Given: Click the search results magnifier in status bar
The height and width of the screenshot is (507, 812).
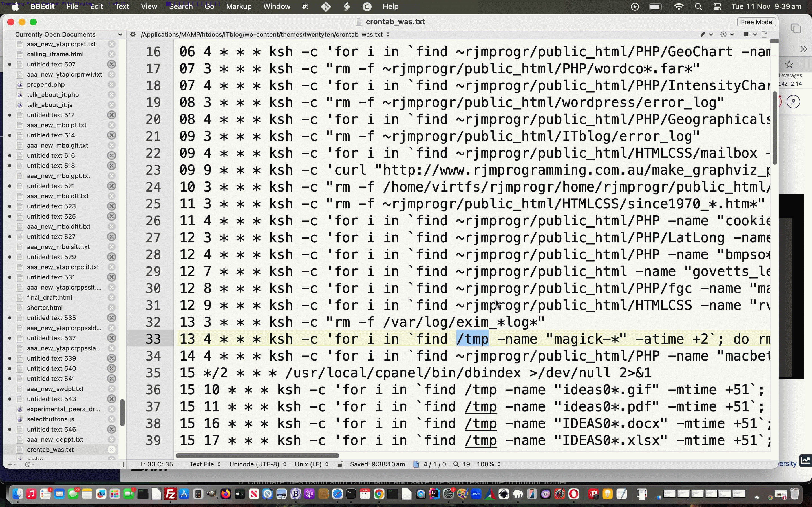Looking at the screenshot, I should [x=456, y=464].
